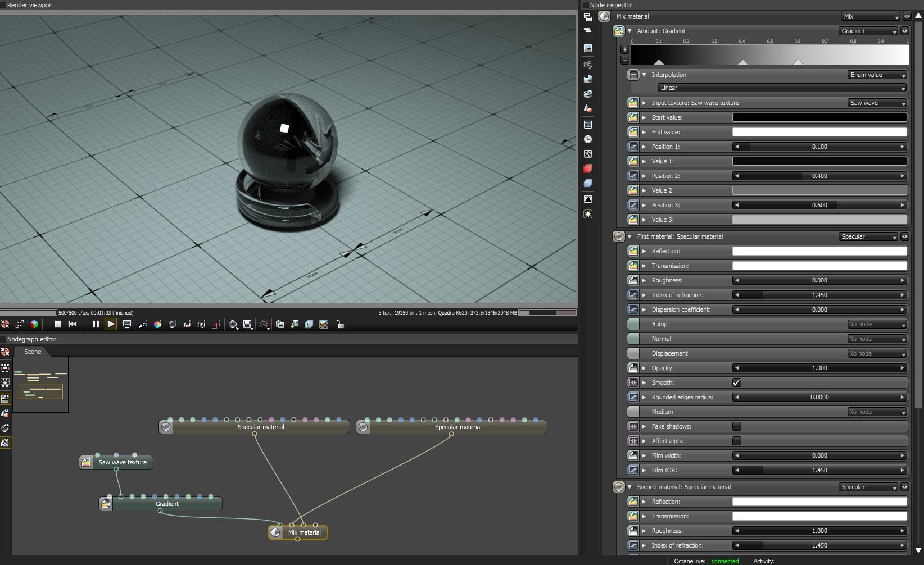Click the save render icon with green arrow

(x=295, y=324)
